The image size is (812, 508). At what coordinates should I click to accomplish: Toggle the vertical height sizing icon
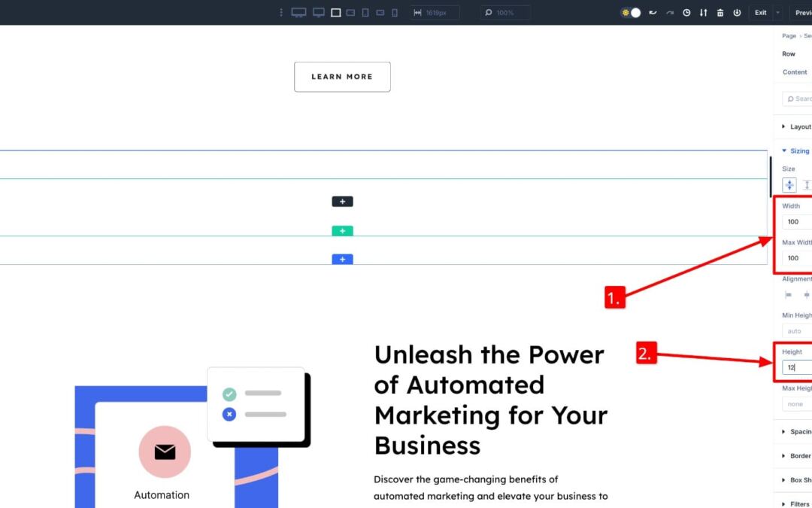pos(807,184)
